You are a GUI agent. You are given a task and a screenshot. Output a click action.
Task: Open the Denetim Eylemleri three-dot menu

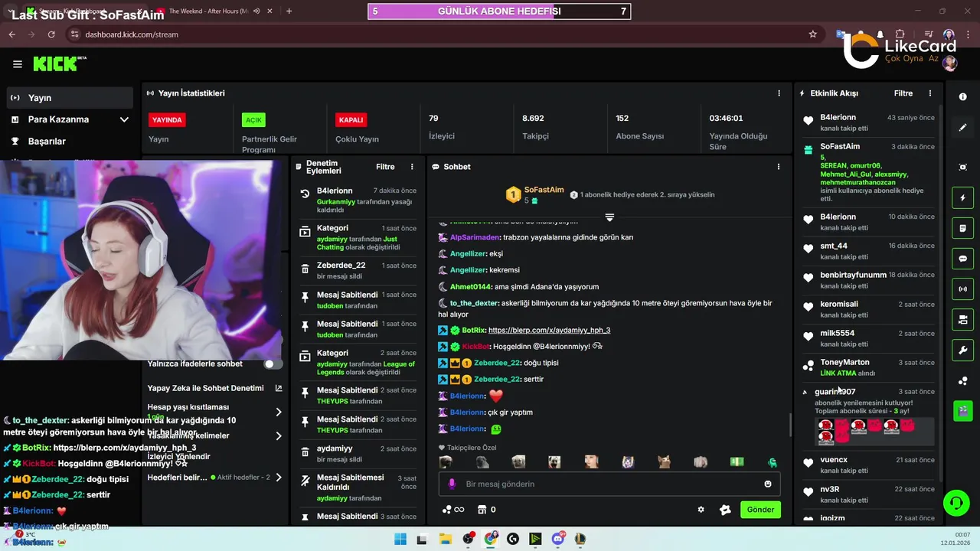click(412, 167)
